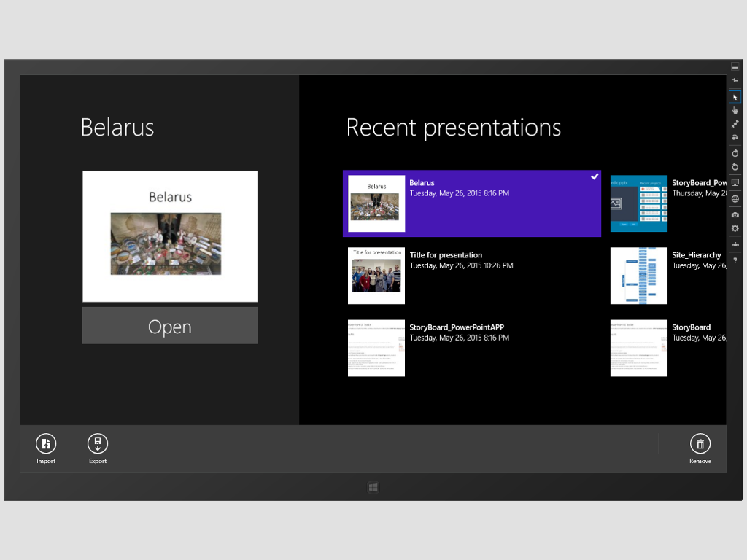Viewport: 747px width, 560px height.
Task: Select the Mouse mode tool
Action: pyautogui.click(x=735, y=96)
